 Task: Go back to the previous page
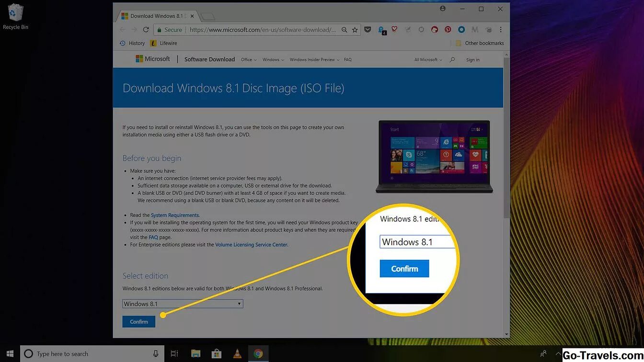coord(122,30)
